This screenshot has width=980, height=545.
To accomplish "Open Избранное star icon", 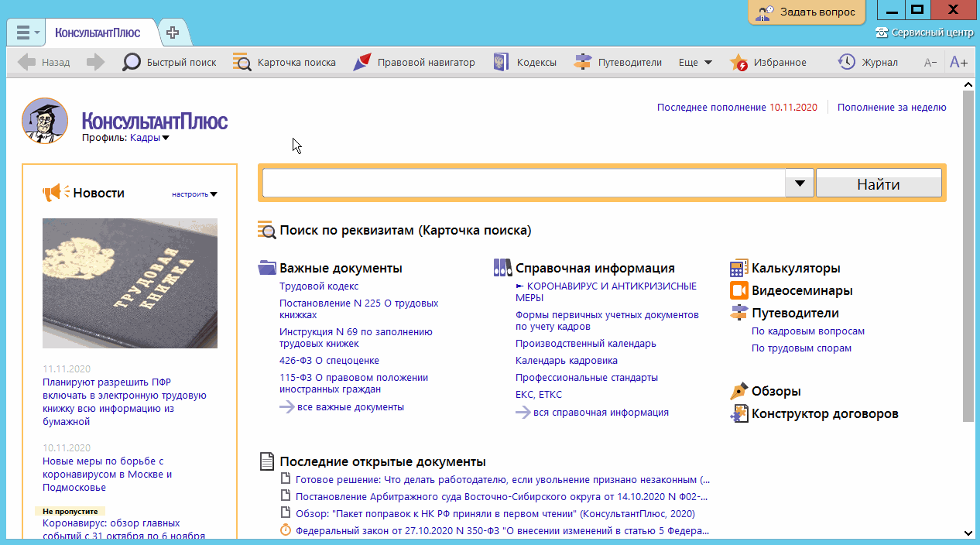I will [739, 63].
